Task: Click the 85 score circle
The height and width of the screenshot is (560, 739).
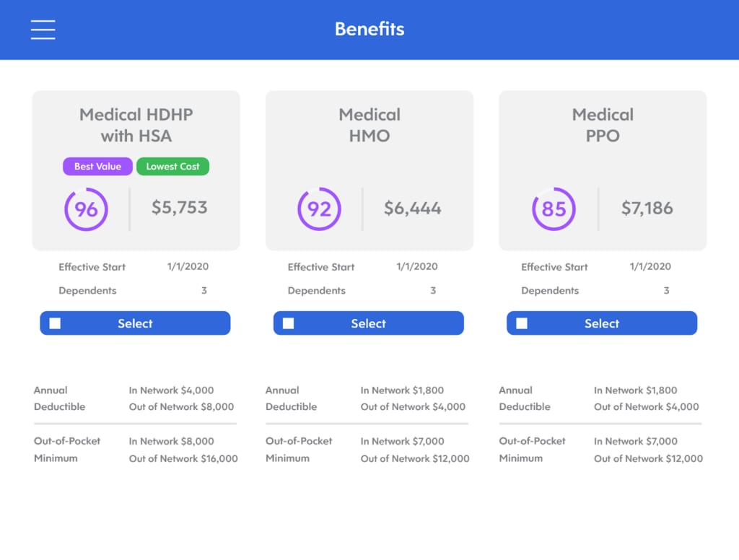Action: pyautogui.click(x=554, y=209)
